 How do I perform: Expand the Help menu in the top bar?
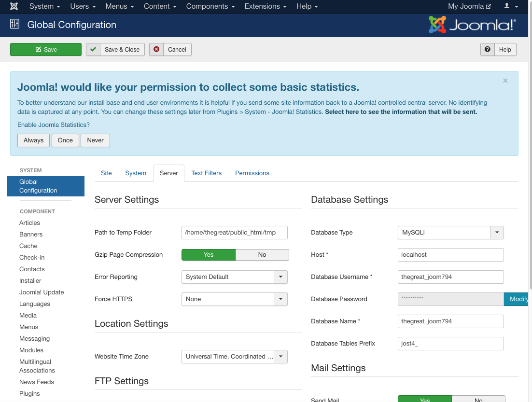[x=308, y=6]
